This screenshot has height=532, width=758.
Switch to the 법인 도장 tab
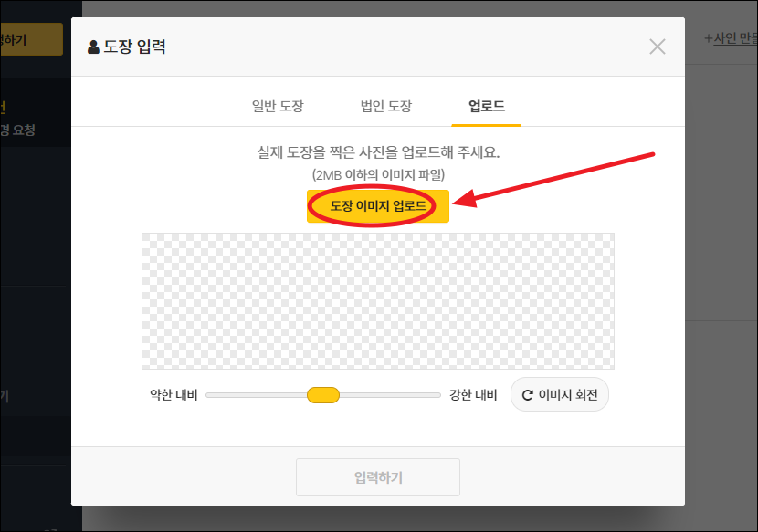tap(385, 106)
